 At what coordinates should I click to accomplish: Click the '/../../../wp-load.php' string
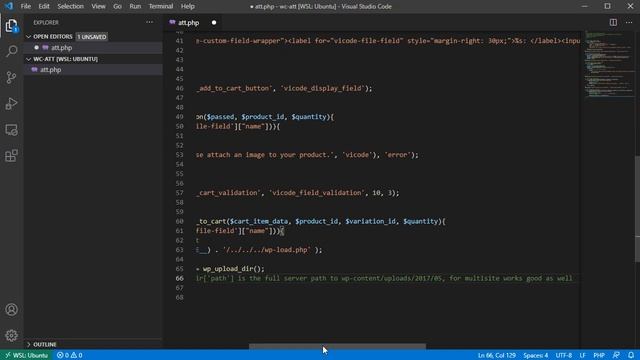pyautogui.click(x=267, y=250)
